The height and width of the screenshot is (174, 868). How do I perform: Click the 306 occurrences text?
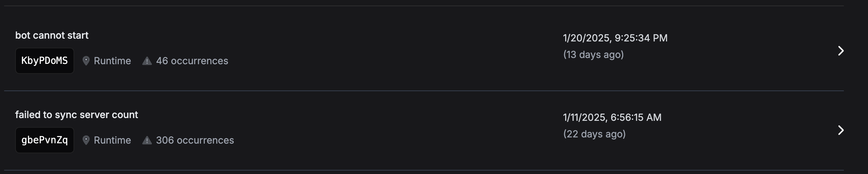point(195,140)
